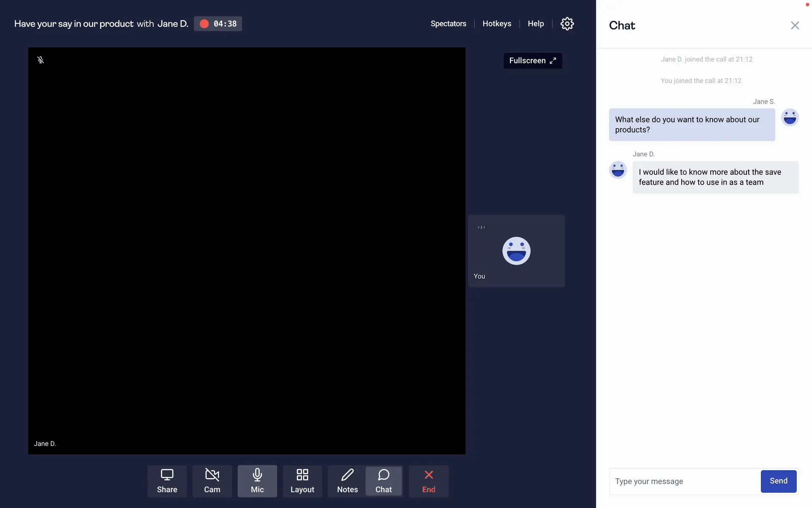Close the Chat side panel
The width and height of the screenshot is (812, 508).
795,25
